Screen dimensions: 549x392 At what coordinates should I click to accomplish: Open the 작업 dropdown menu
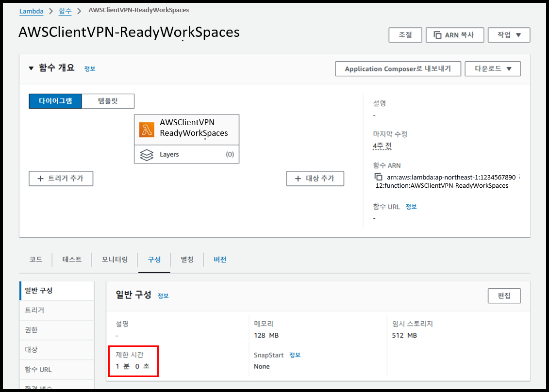tap(509, 35)
